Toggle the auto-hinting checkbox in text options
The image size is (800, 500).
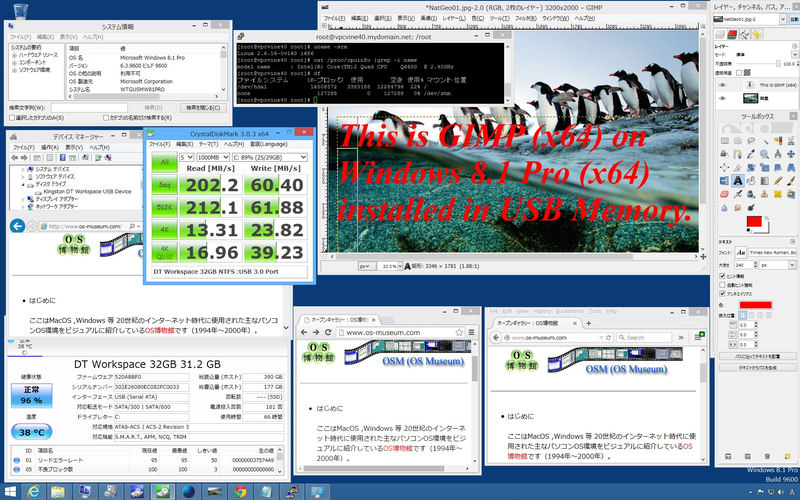[722, 285]
